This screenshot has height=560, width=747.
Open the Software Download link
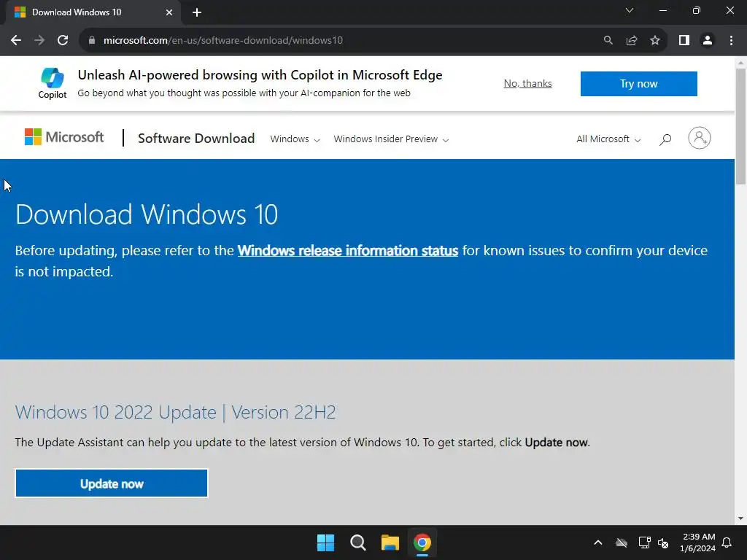click(x=196, y=138)
